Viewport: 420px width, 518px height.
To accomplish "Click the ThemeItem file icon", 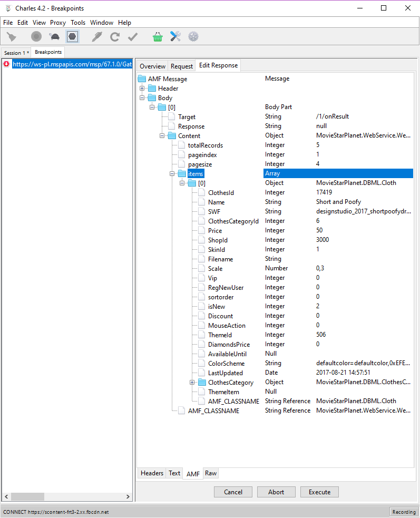I will [x=202, y=392].
